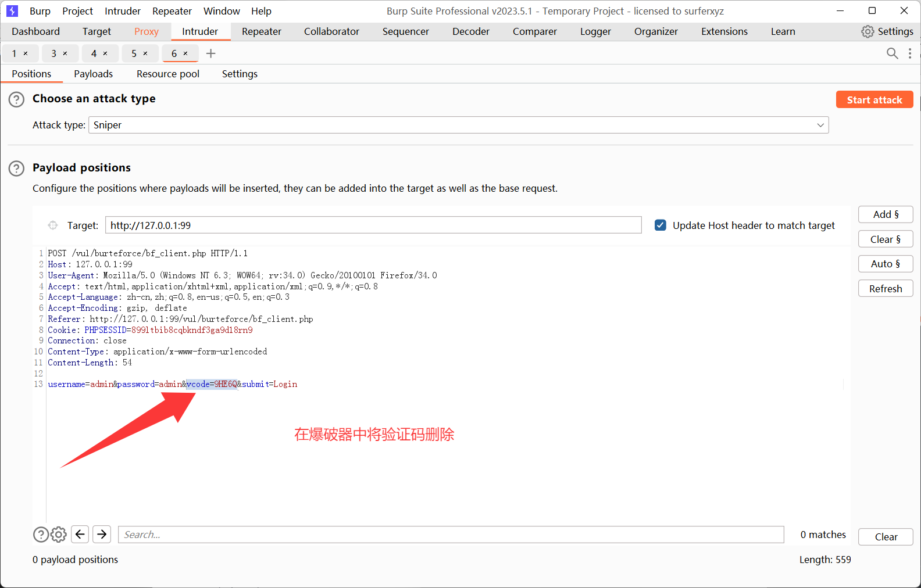Open the Intruder Settings sub-tab
The image size is (921, 588).
coord(240,74)
